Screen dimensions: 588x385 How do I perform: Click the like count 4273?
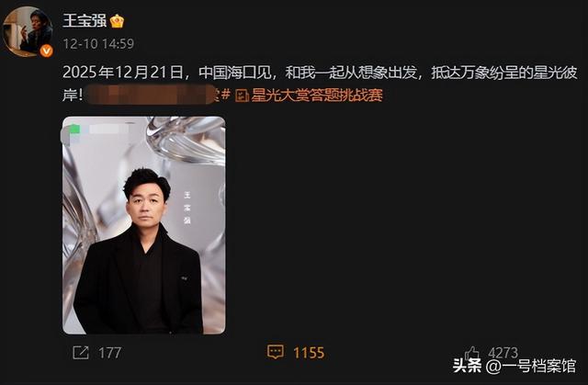pyautogui.click(x=503, y=353)
